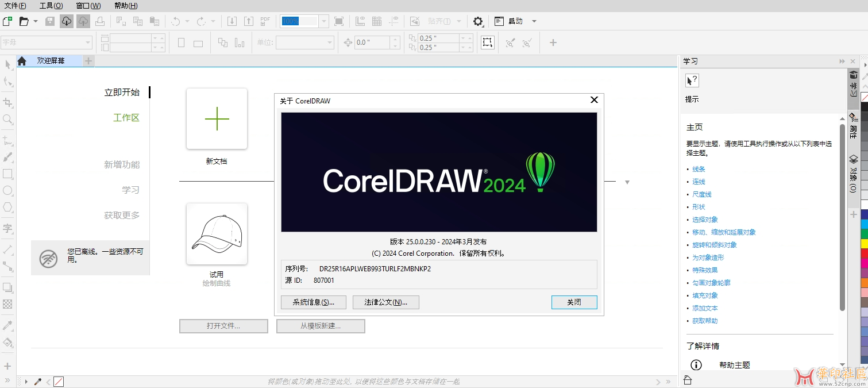Select landscape page orientation
Screen dimensions: 868x388
[198, 43]
